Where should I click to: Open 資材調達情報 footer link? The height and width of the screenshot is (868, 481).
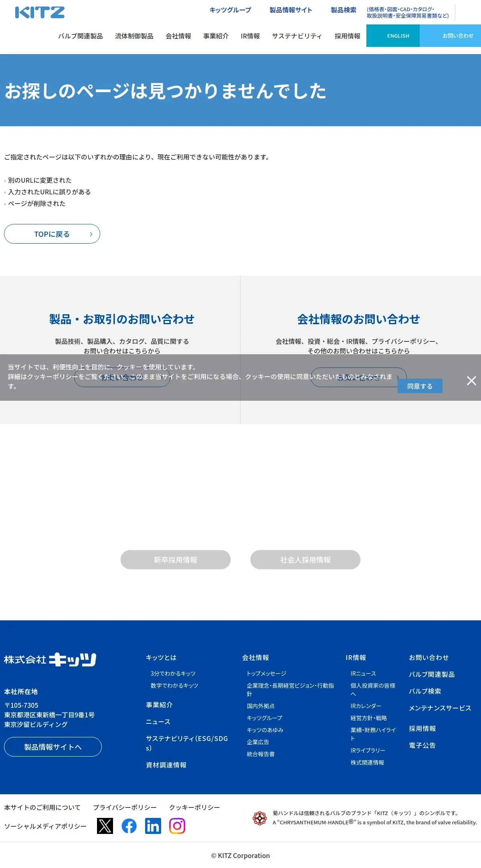pyautogui.click(x=166, y=765)
